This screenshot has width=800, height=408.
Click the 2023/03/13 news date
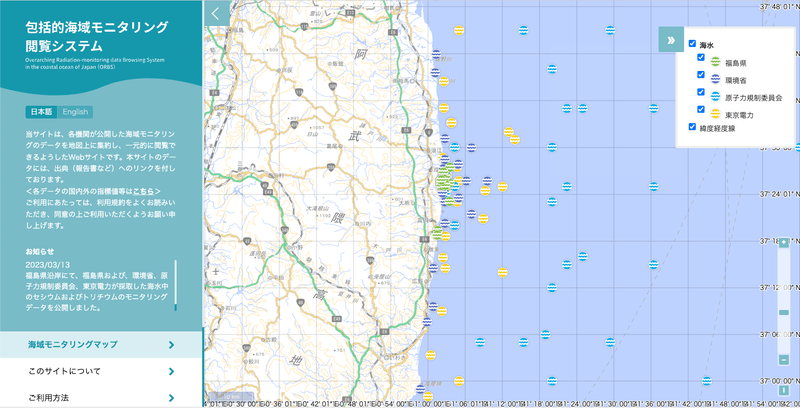(x=47, y=265)
